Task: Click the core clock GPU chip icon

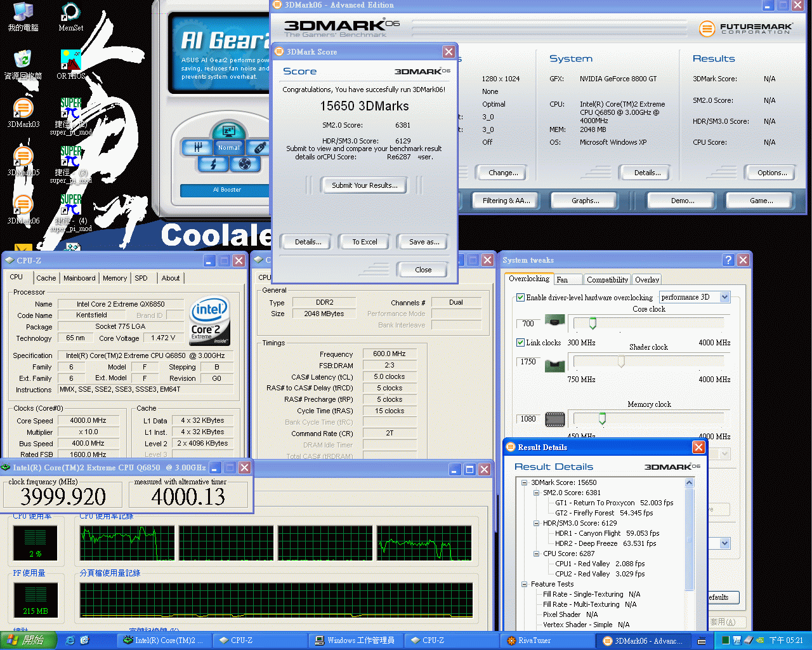Action: (555, 322)
